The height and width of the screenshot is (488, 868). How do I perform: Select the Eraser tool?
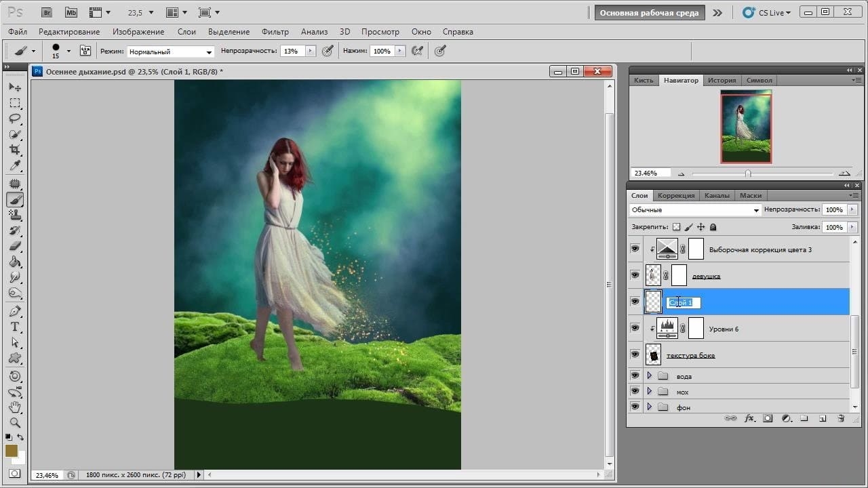[x=15, y=246]
